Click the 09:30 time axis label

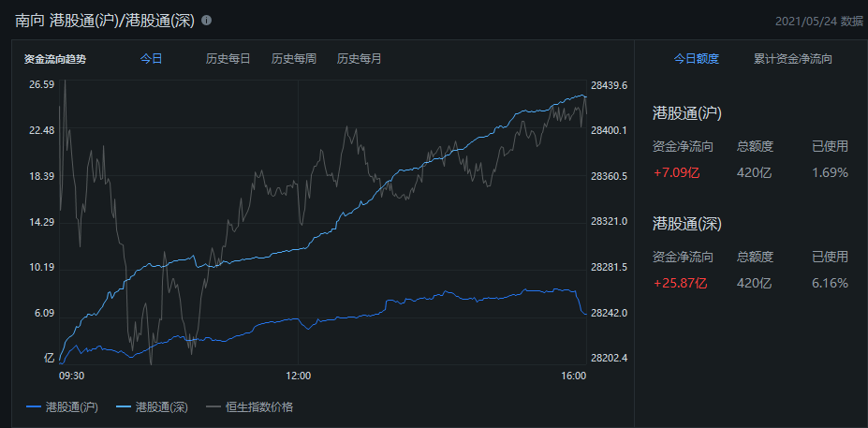pyautogui.click(x=71, y=376)
